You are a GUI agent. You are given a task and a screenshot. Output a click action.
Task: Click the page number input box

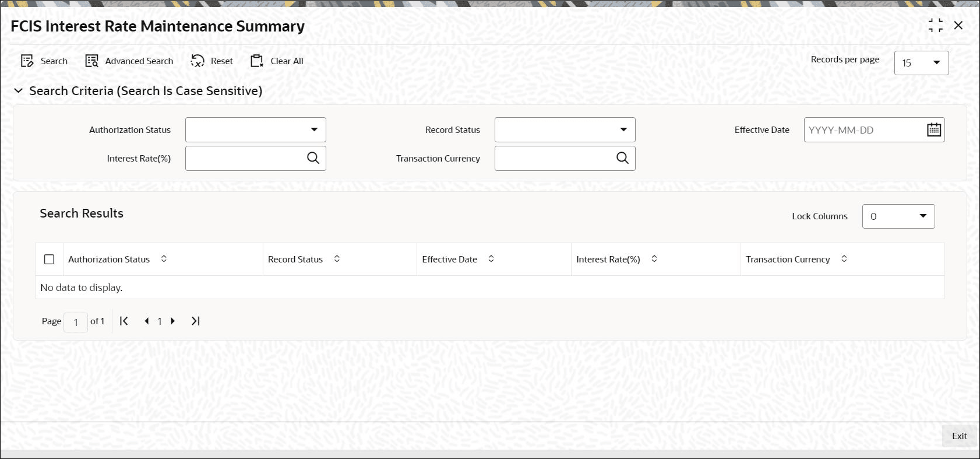76,322
